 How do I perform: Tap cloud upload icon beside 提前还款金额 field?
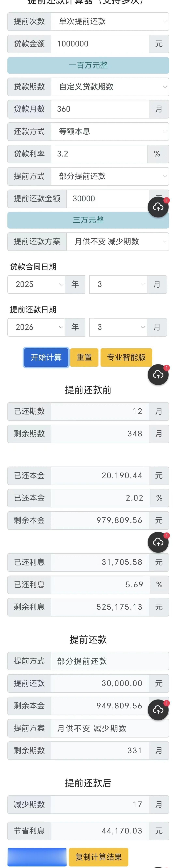pyautogui.click(x=158, y=207)
